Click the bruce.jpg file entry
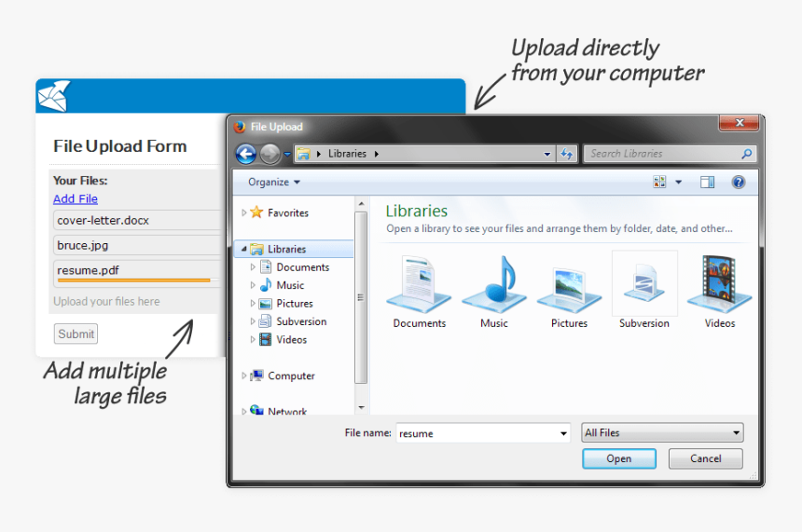This screenshot has height=532, width=802. click(x=137, y=245)
